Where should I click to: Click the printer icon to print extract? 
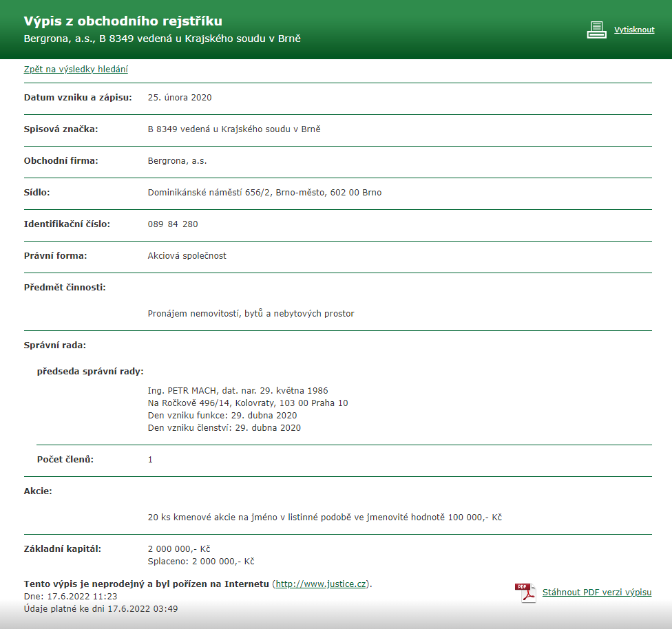tap(596, 29)
